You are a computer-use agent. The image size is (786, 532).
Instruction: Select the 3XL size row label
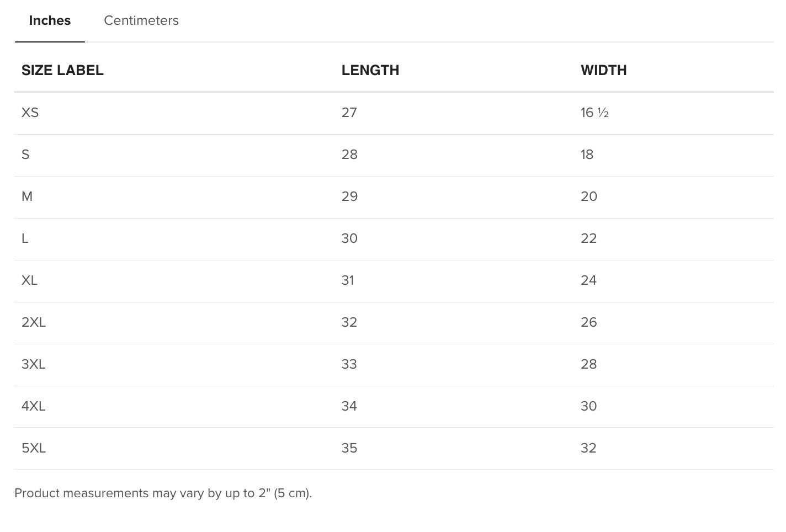tap(34, 364)
